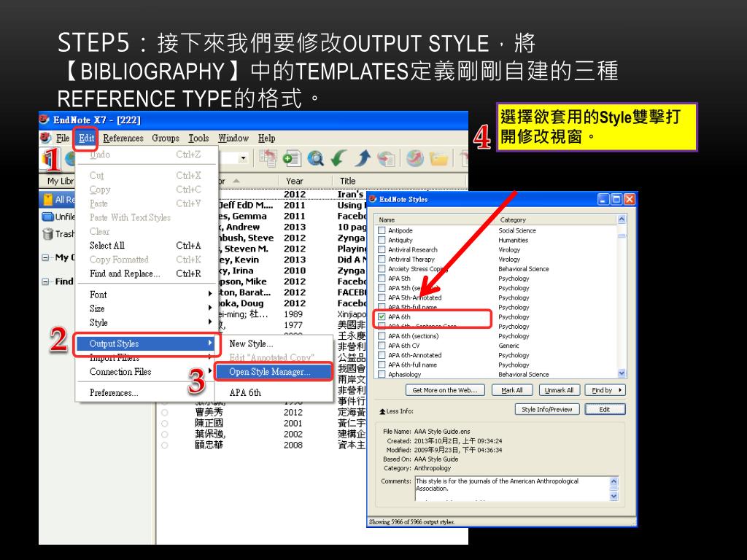
Task: Check the Aphasiology style checkbox
Action: click(x=382, y=374)
